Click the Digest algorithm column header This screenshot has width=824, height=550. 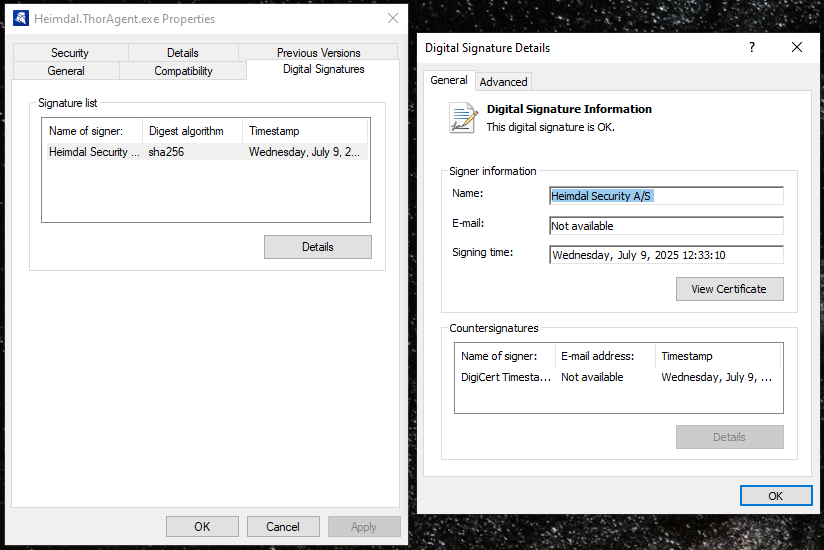192,131
